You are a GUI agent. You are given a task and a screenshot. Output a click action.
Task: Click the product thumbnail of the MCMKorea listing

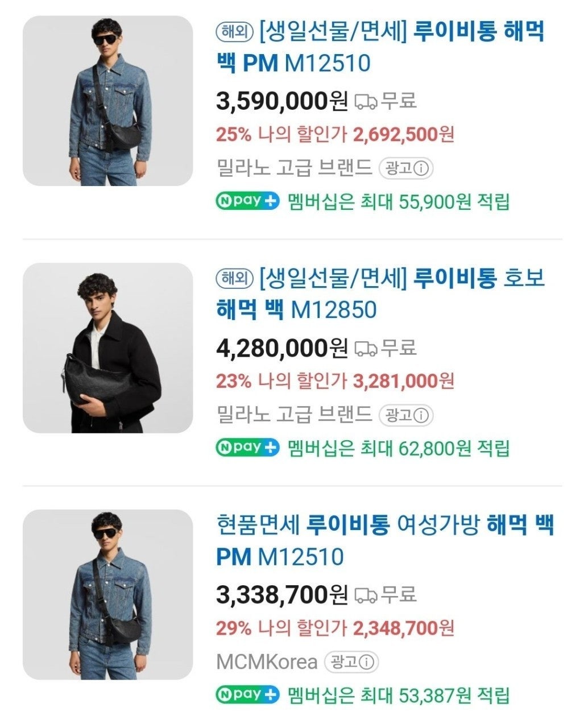click(108, 594)
